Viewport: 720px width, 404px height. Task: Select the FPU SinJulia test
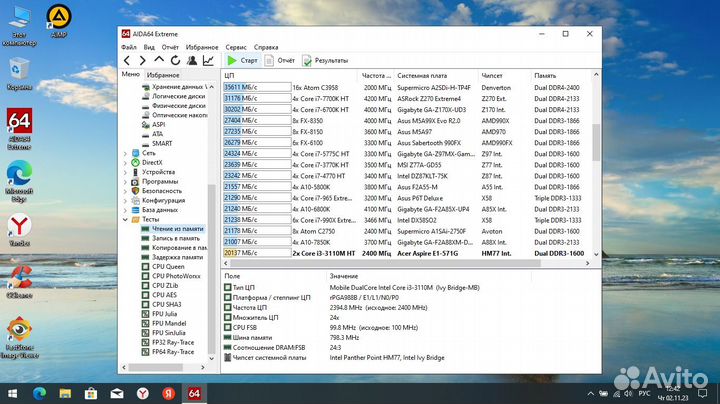coord(163,333)
